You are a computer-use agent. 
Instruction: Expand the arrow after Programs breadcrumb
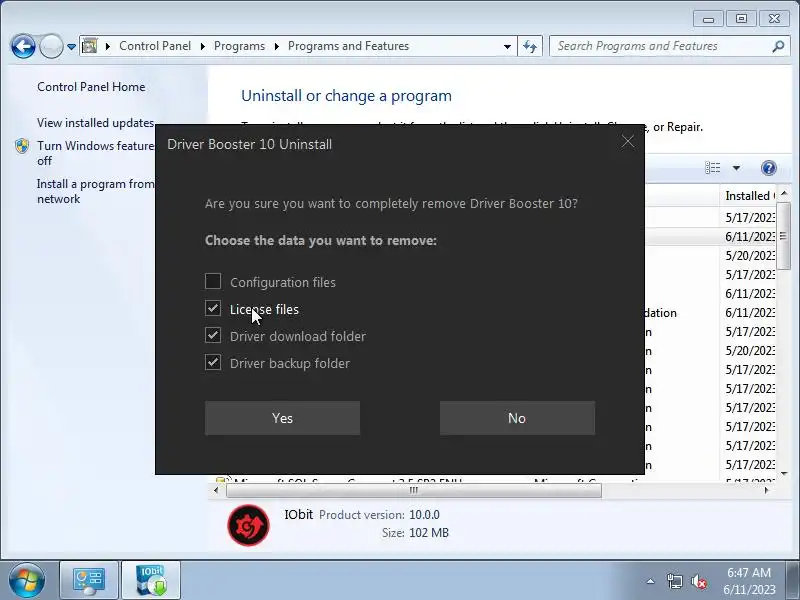click(x=277, y=46)
